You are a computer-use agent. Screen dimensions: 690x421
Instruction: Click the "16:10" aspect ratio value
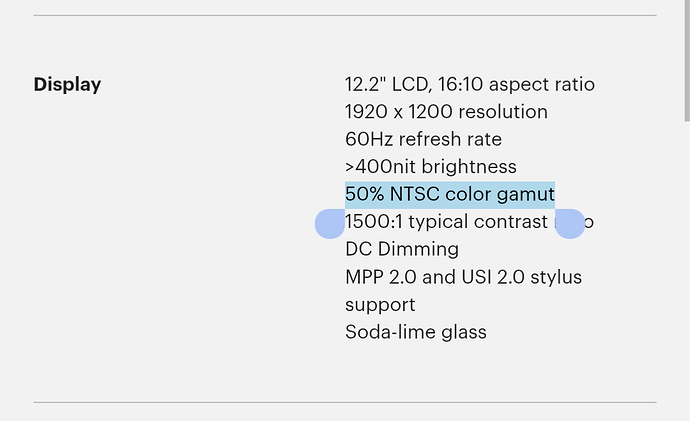(460, 84)
